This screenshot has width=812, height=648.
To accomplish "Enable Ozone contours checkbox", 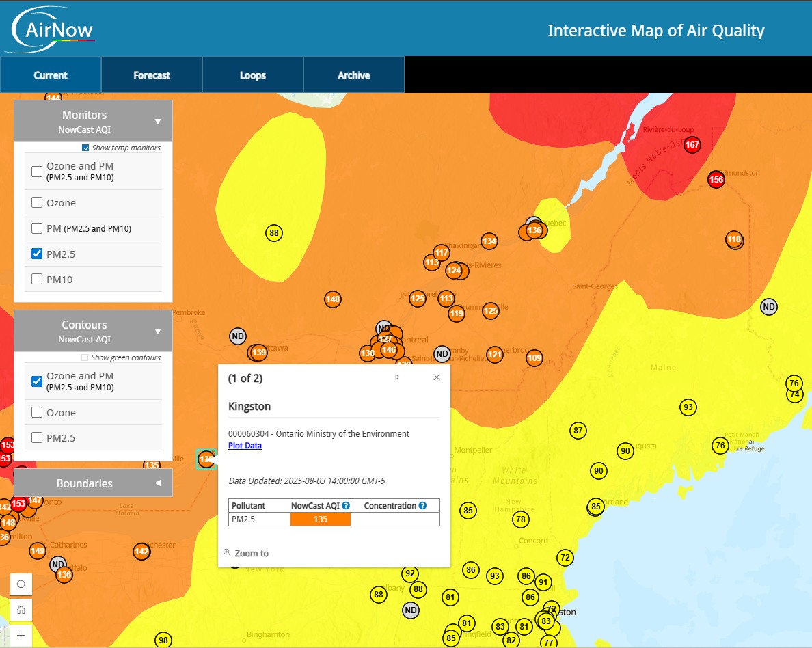I will (37, 412).
